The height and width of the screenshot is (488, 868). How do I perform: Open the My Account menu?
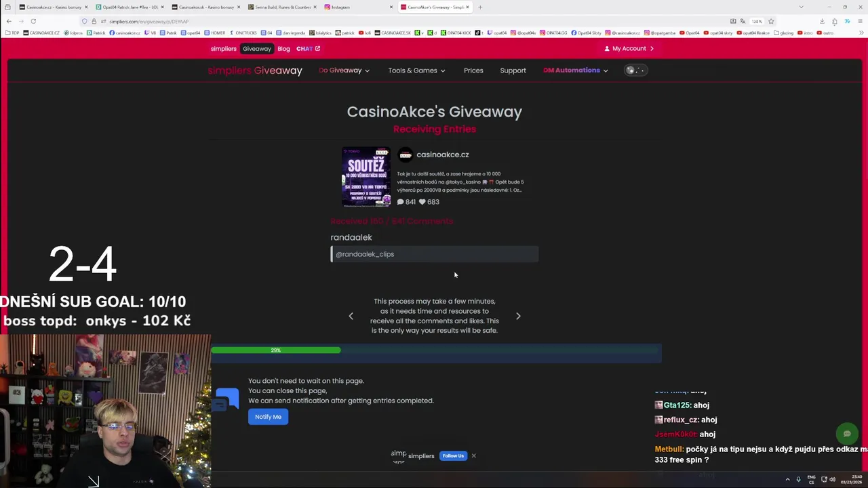(x=629, y=49)
